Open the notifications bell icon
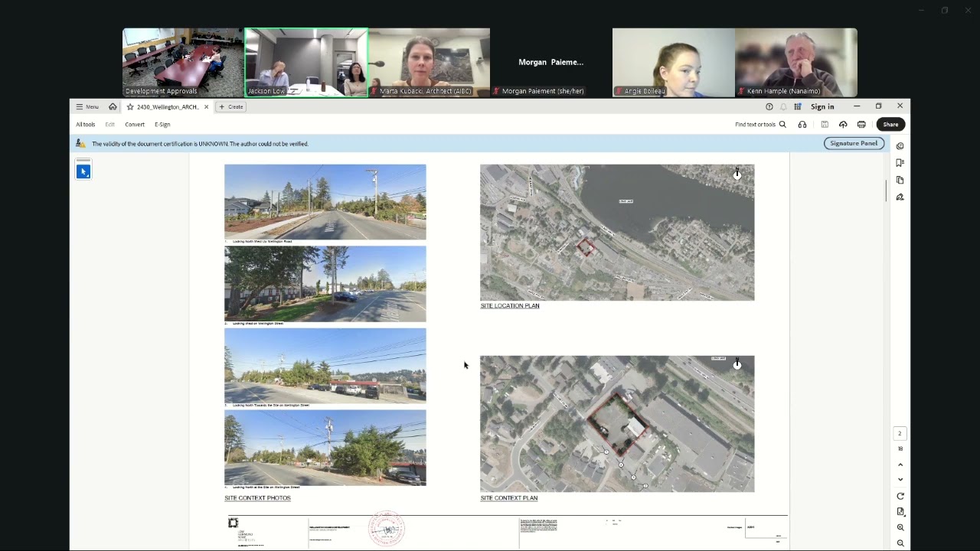 (x=783, y=106)
